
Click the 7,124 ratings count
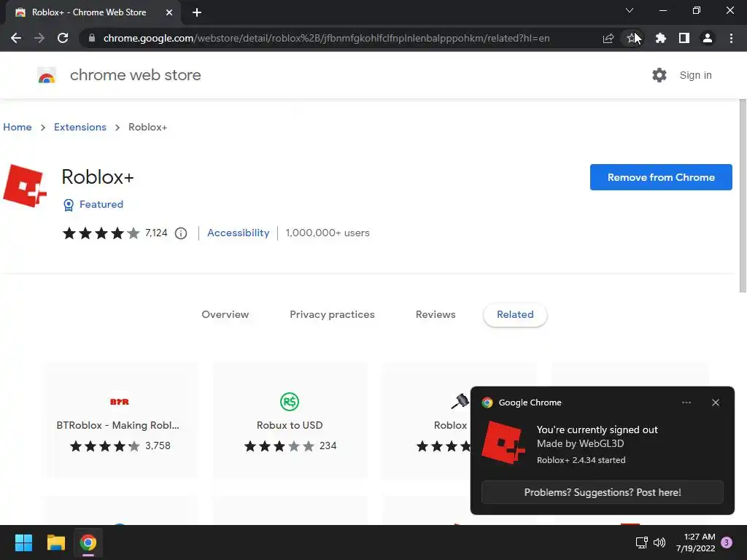tap(156, 233)
